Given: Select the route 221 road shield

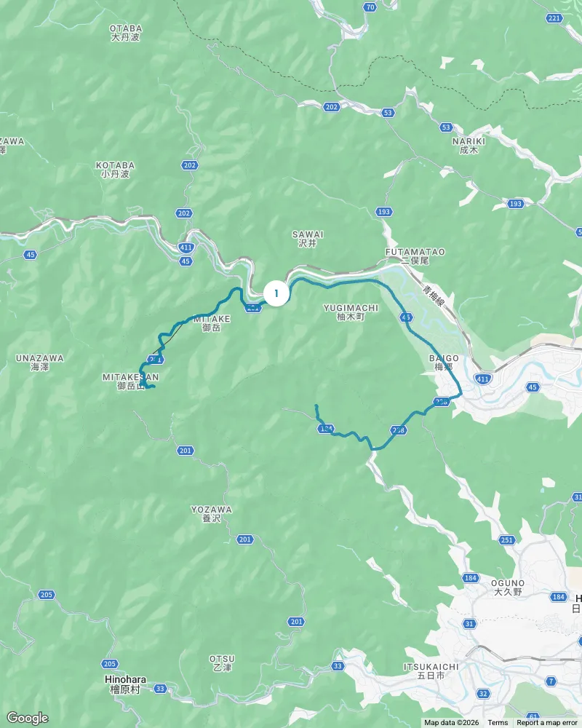Looking at the screenshot, I should (554, 18).
